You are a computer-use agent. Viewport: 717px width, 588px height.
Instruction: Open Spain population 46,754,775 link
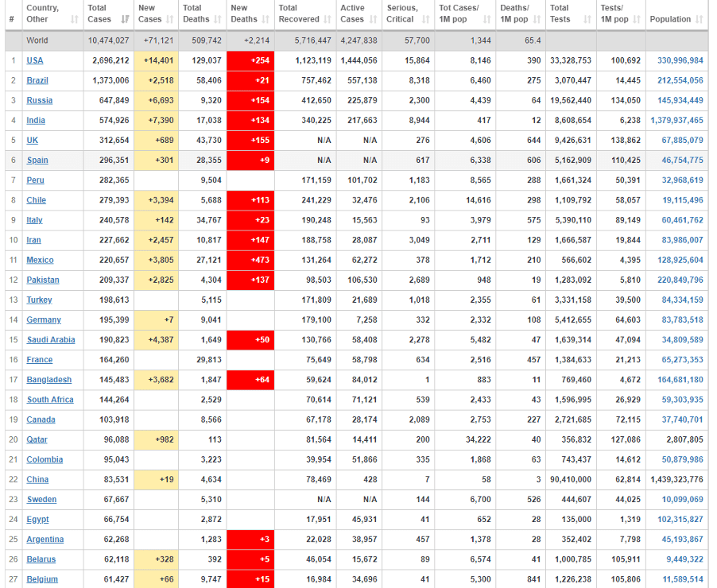pyautogui.click(x=682, y=160)
